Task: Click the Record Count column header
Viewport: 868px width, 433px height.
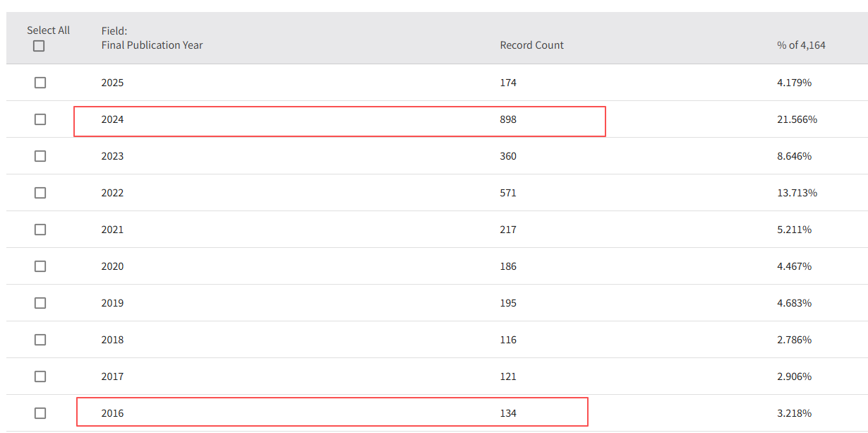Action: pyautogui.click(x=531, y=45)
